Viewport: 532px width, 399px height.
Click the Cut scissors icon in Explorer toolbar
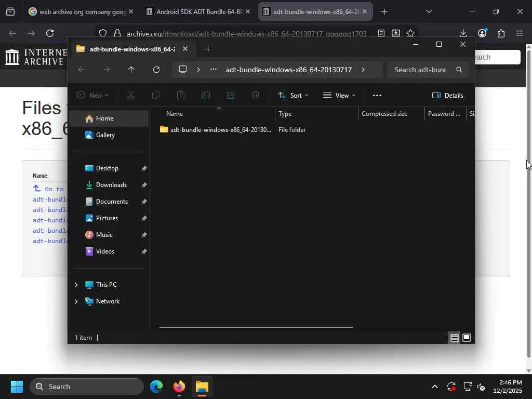point(130,96)
